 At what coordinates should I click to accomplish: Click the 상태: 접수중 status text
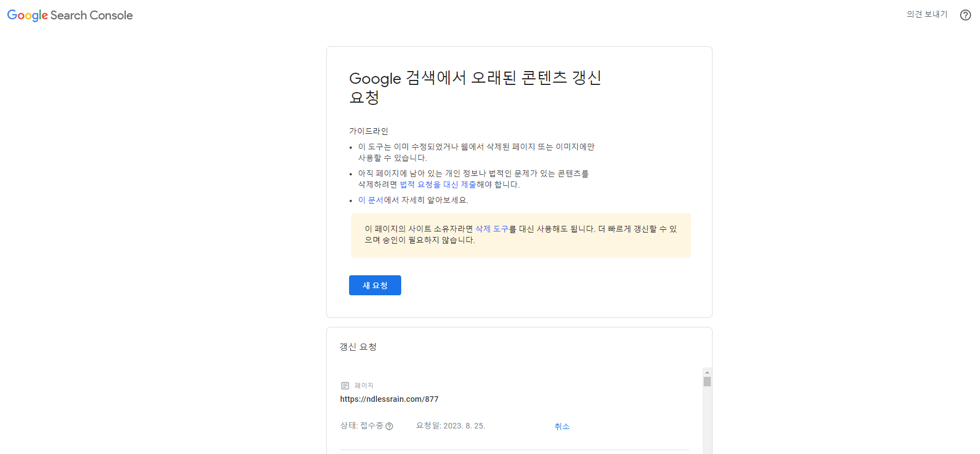[x=361, y=426]
